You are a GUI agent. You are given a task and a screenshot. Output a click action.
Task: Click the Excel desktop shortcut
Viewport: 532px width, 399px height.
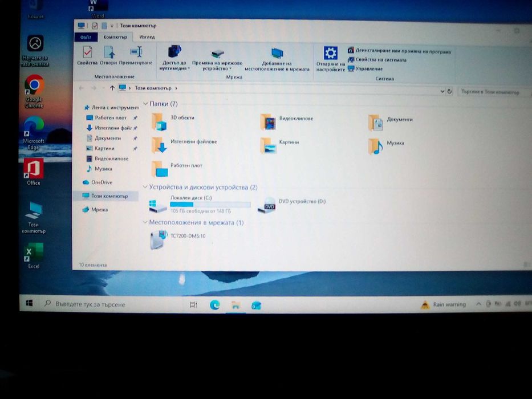34,256
